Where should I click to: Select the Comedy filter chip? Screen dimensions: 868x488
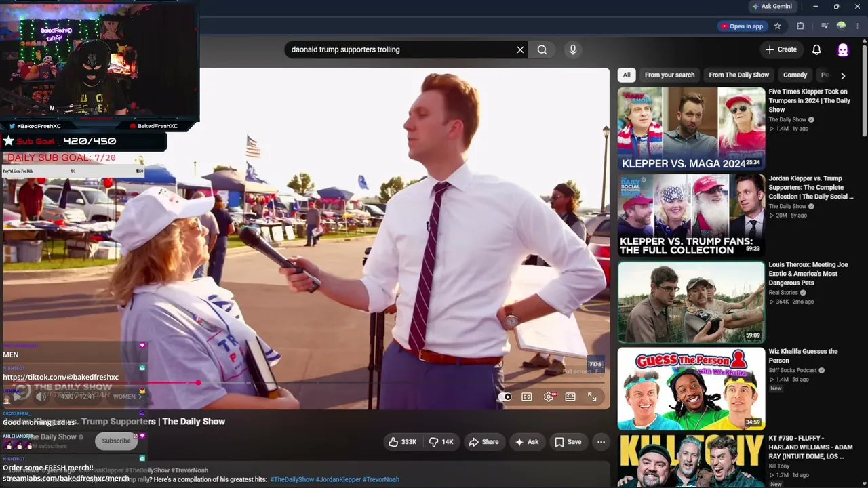click(795, 75)
